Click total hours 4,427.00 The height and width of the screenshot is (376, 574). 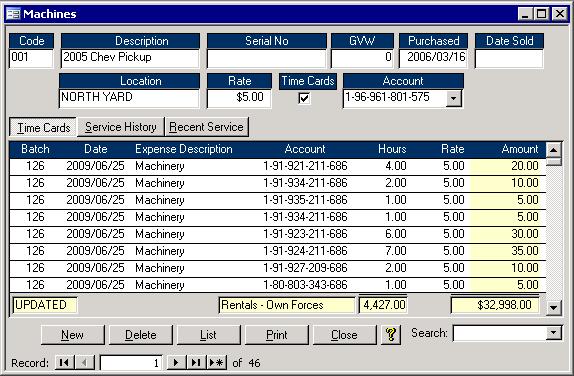coord(384,305)
